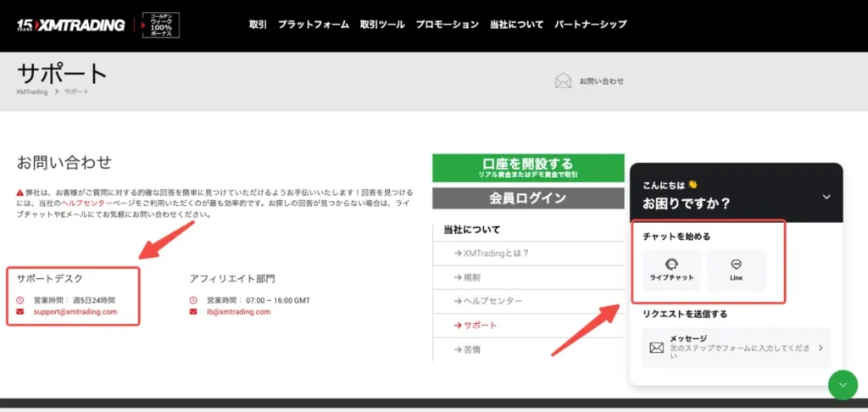The width and height of the screenshot is (868, 412).
Task: Open the 苦情 sidebar link
Action: (x=467, y=349)
